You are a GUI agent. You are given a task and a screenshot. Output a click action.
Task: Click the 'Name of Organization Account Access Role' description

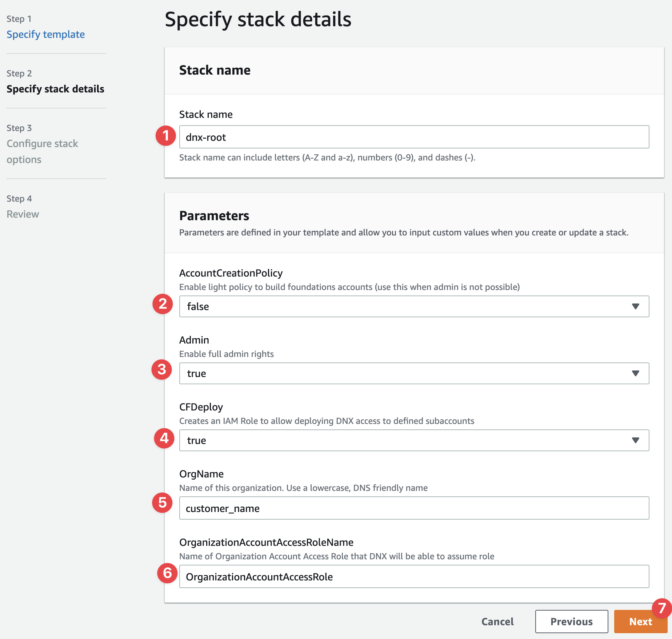[x=337, y=556]
